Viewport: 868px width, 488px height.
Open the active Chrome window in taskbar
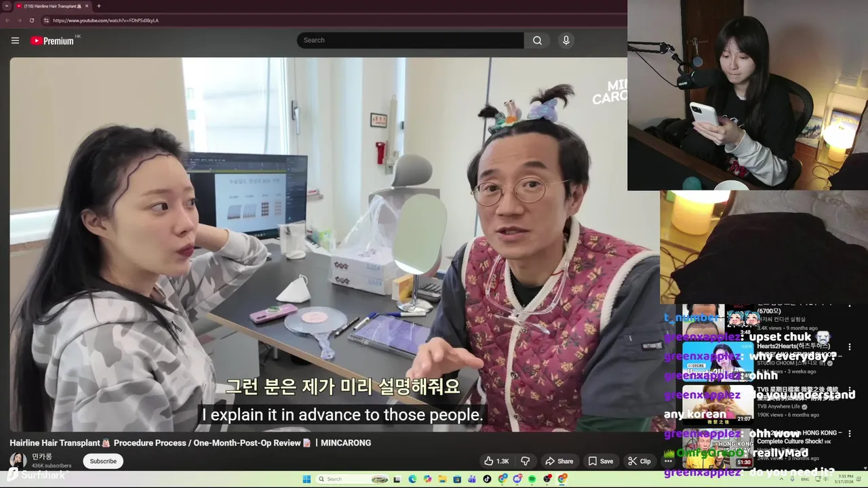562,479
